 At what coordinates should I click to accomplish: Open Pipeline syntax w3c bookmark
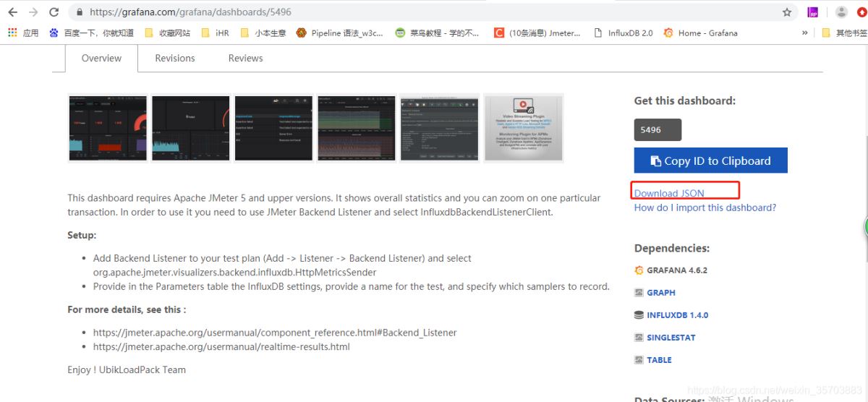tap(339, 33)
